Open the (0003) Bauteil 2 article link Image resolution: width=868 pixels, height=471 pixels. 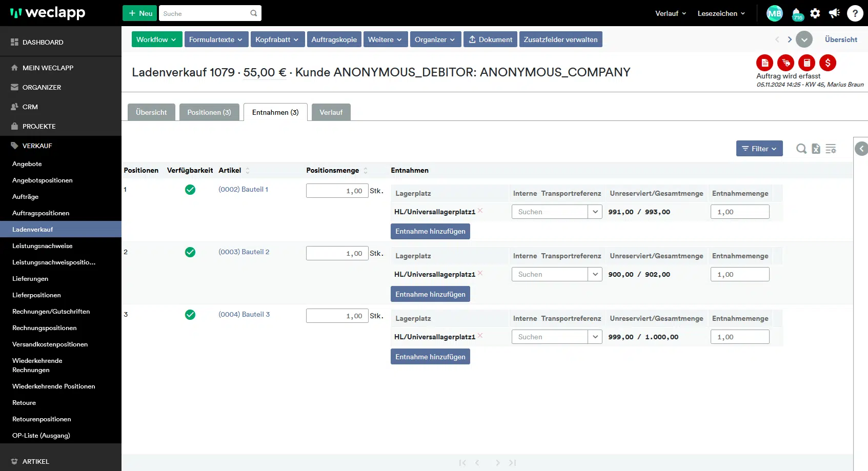tap(244, 252)
